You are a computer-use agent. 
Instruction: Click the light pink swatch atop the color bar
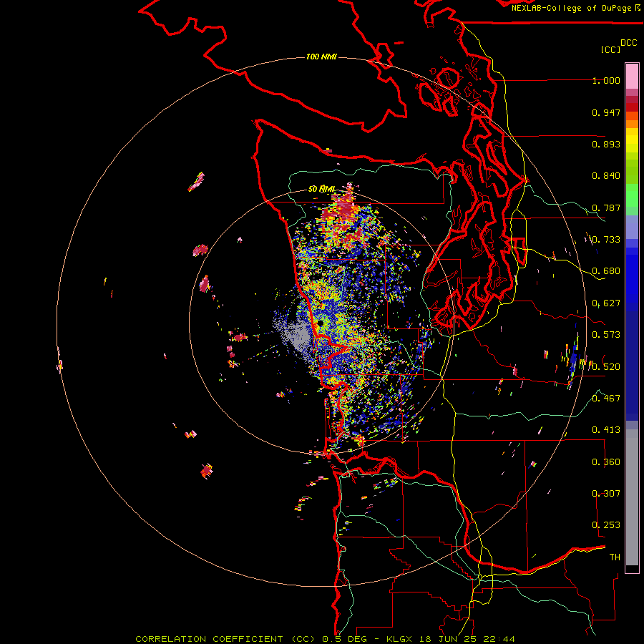[x=632, y=76]
